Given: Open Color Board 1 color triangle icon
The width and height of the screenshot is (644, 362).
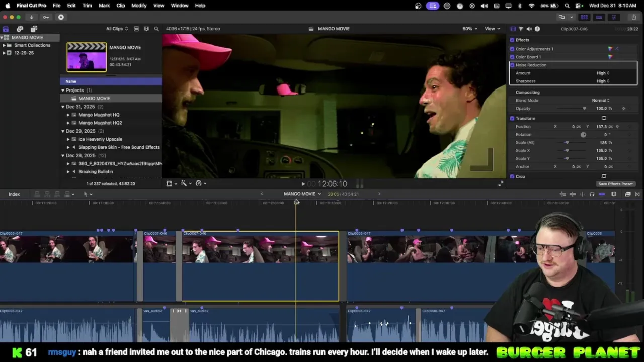Looking at the screenshot, I should click(610, 57).
